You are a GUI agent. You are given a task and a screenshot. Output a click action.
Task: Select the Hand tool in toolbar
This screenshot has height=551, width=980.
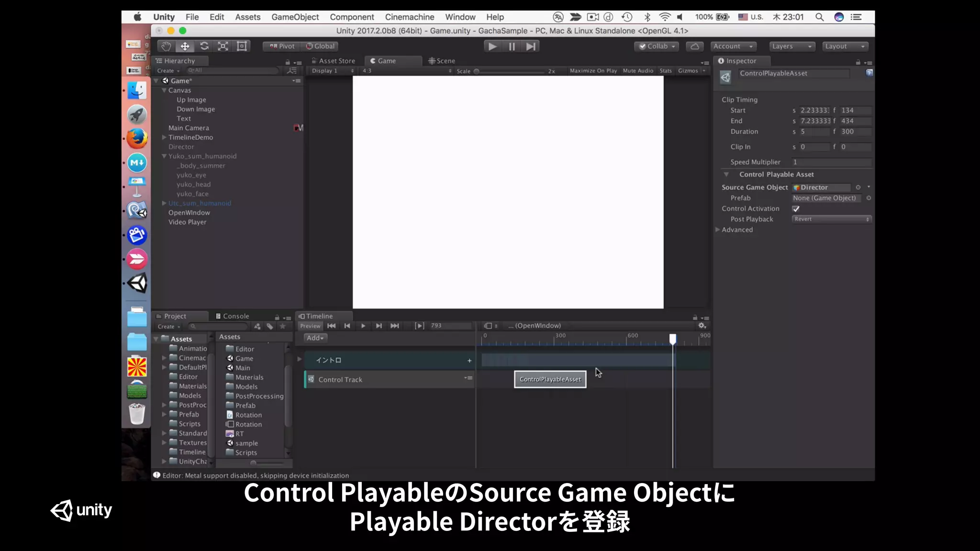coord(166,46)
